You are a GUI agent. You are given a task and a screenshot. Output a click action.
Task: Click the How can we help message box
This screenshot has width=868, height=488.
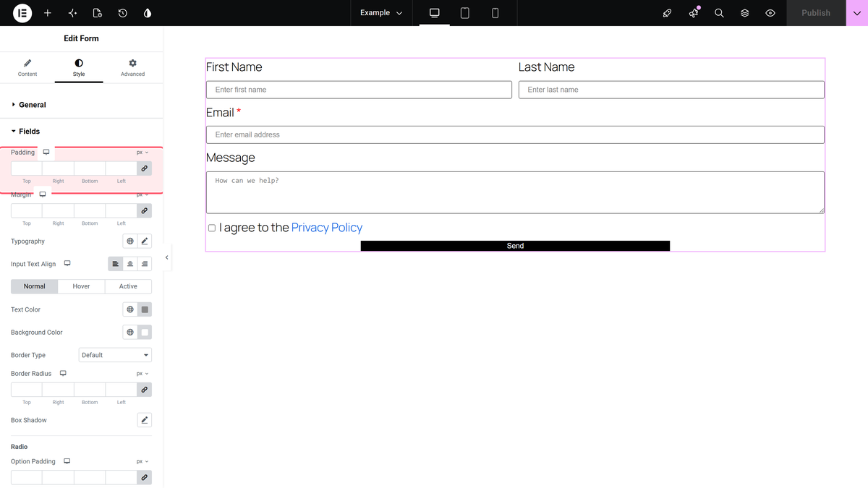click(515, 192)
